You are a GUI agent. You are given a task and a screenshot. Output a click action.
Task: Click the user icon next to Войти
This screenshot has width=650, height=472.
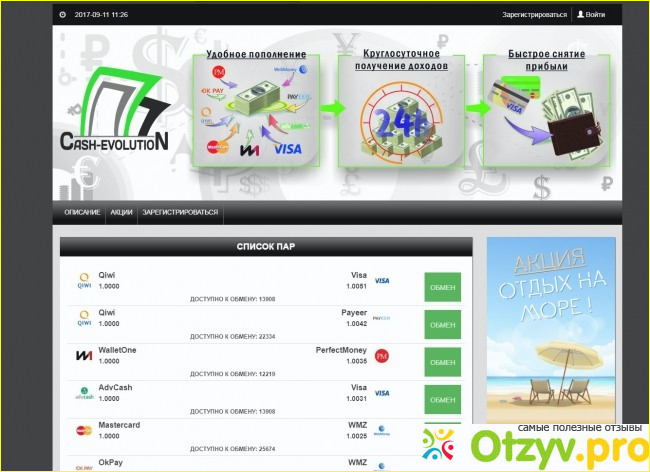pyautogui.click(x=580, y=15)
